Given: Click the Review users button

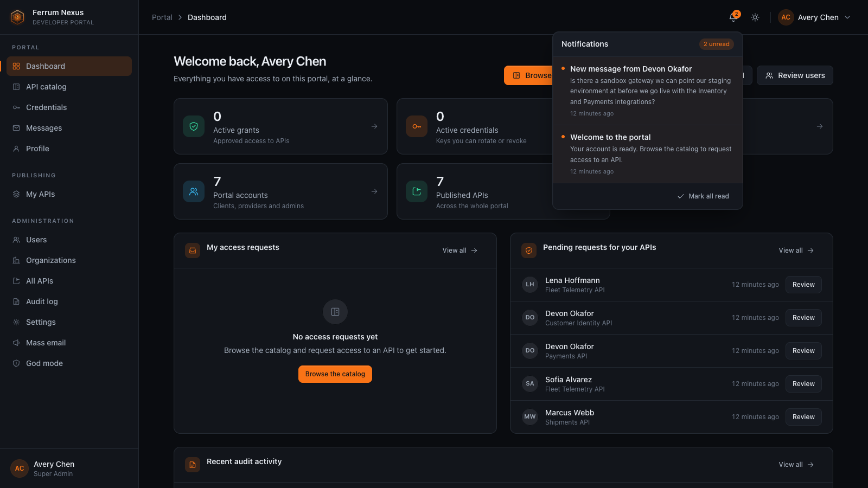Looking at the screenshot, I should 795,75.
